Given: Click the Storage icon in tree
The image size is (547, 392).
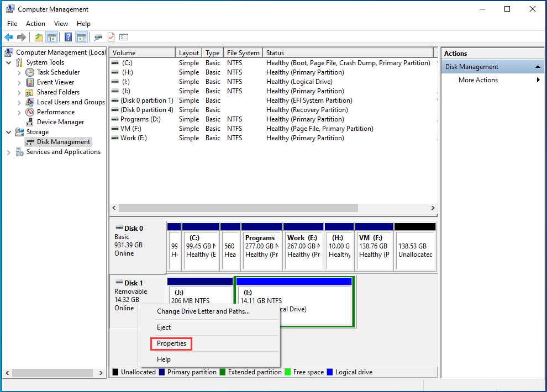Looking at the screenshot, I should (x=19, y=132).
